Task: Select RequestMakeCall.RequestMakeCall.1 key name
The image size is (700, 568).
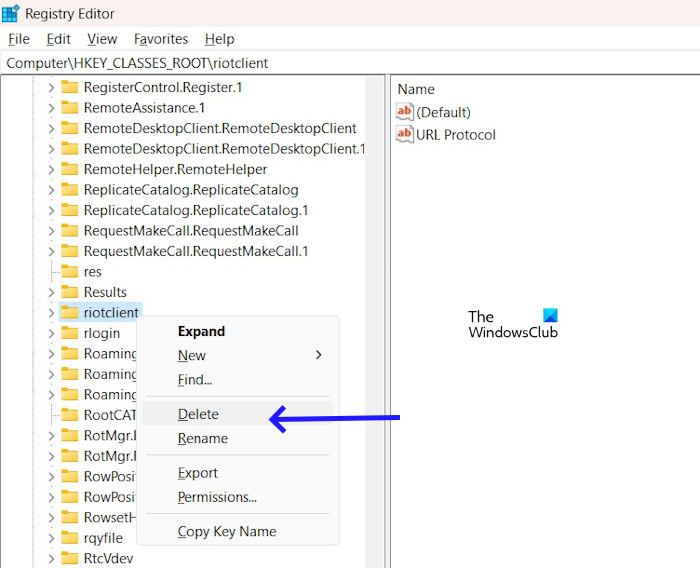Action: point(196,251)
